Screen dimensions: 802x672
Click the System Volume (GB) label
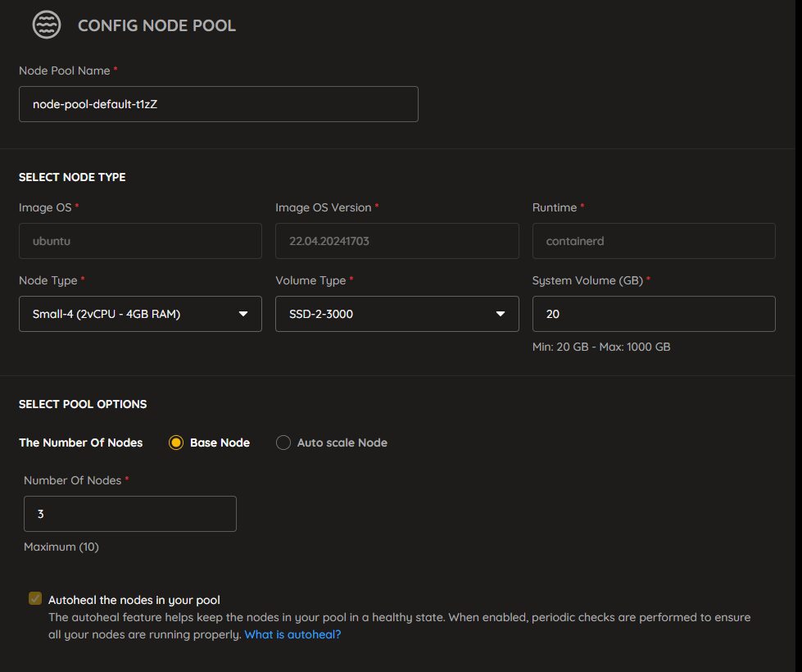(x=587, y=280)
